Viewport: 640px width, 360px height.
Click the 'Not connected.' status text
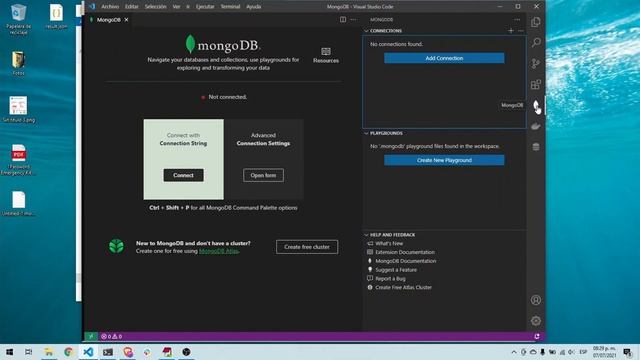pyautogui.click(x=227, y=97)
